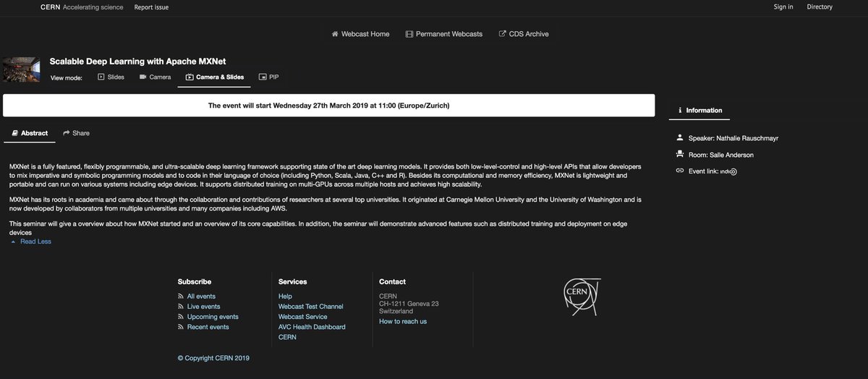
Task: Open the CDS Archive link
Action: (x=524, y=34)
